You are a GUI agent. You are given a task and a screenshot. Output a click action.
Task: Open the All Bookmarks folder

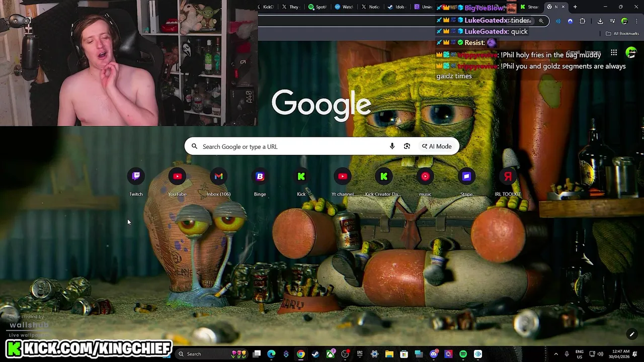622,34
